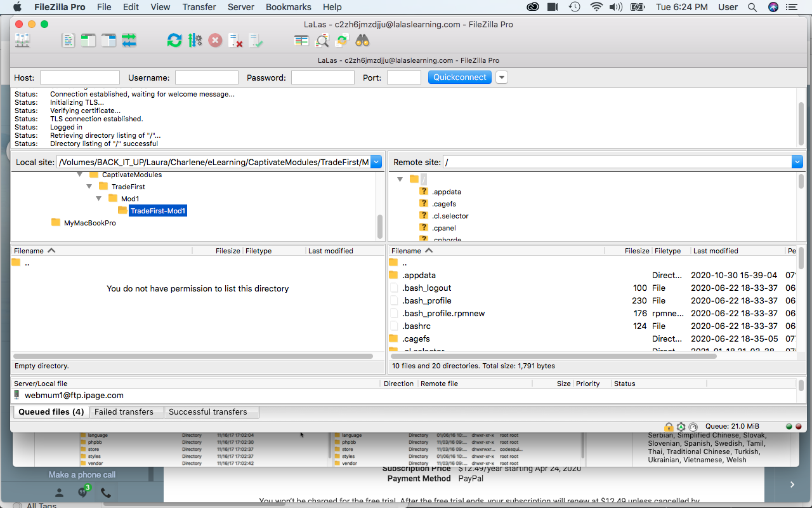Click the phone icon in background window

tap(106, 493)
